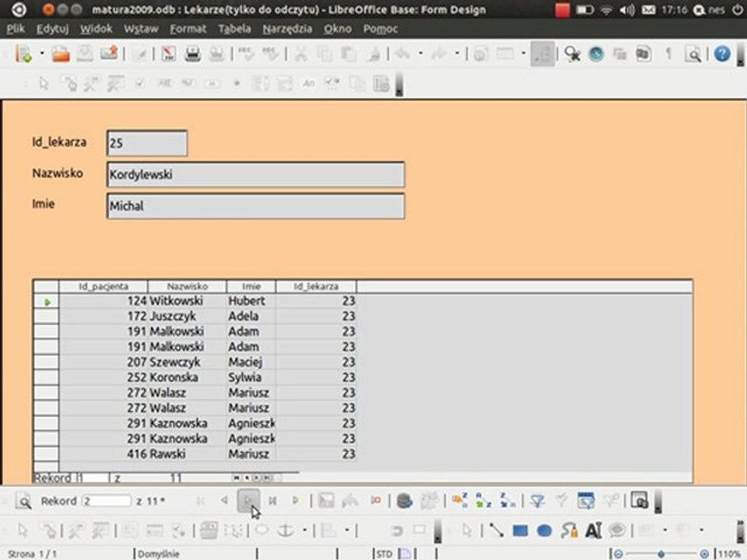Select the drawing Line tool

tap(496, 530)
